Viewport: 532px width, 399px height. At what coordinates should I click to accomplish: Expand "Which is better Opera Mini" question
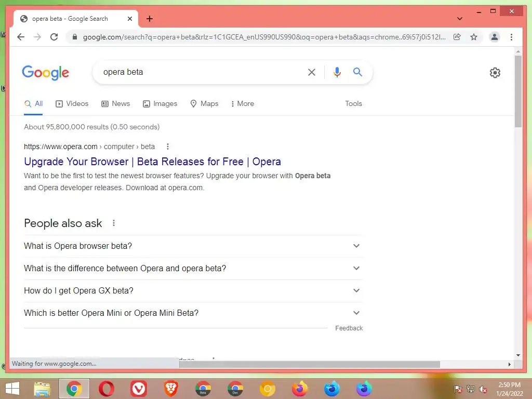click(x=192, y=313)
